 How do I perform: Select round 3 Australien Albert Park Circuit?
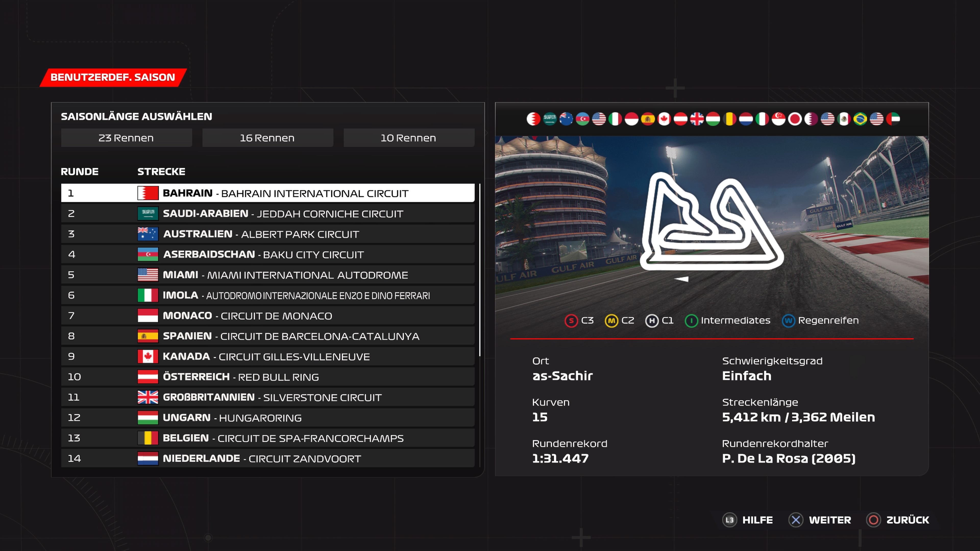coord(268,234)
